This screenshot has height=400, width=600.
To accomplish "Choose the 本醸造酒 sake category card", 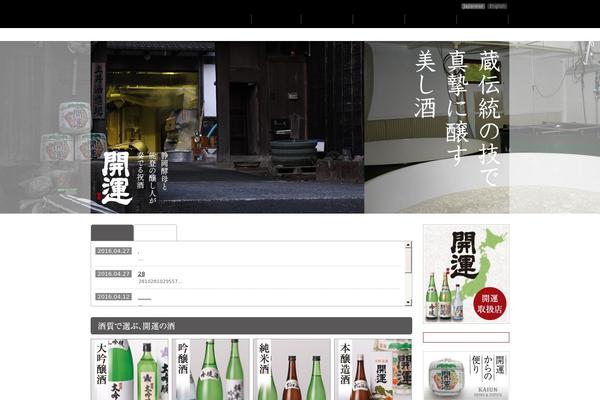I will tap(373, 369).
